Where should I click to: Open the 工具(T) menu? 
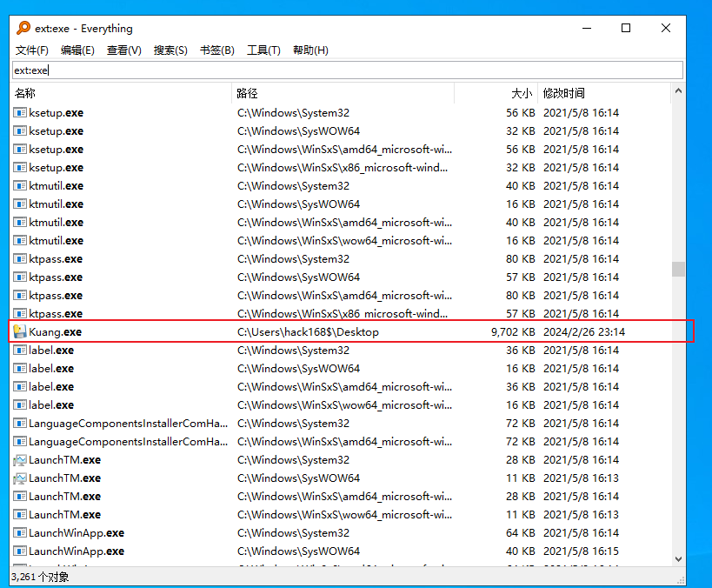[263, 50]
